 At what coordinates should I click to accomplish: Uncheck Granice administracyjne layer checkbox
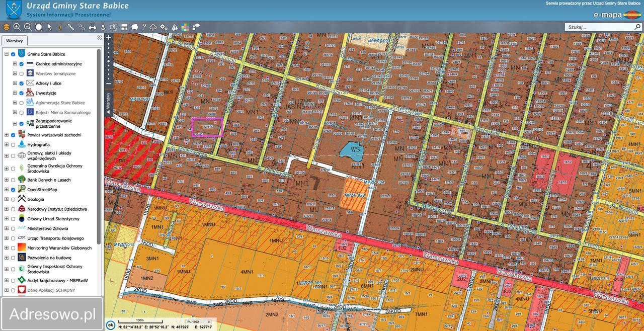pos(22,64)
